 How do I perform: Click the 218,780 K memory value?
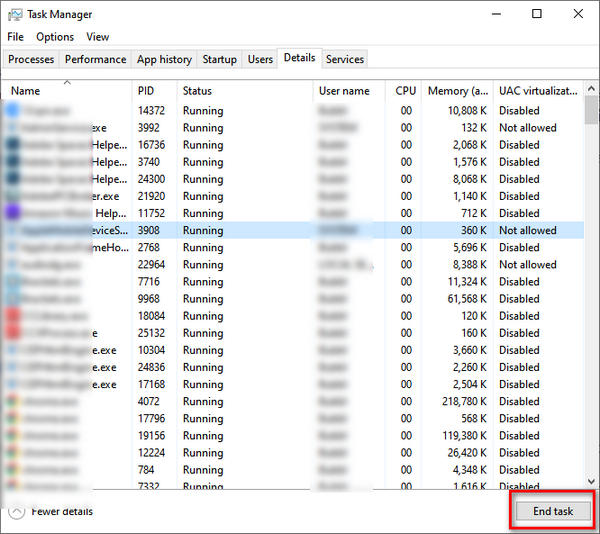(464, 401)
